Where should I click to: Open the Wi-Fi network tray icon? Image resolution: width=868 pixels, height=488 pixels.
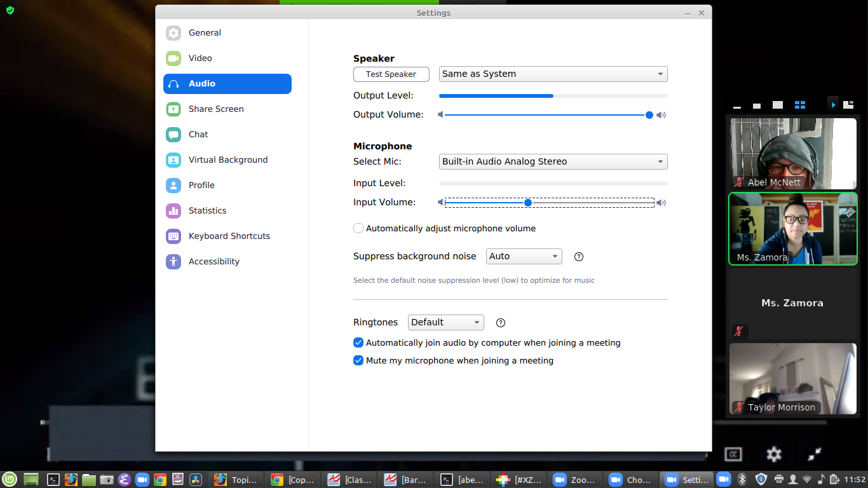coord(807,480)
